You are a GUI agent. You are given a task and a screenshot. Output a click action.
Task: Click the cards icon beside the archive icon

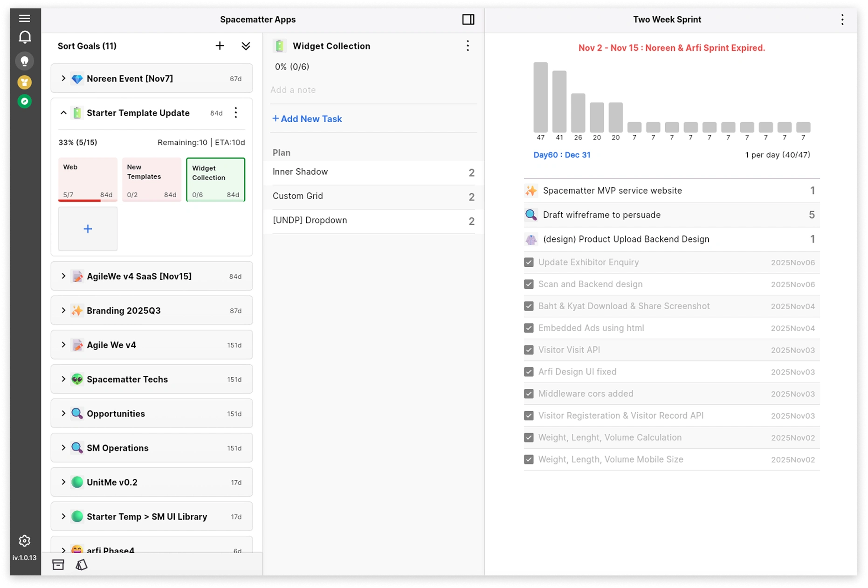tap(82, 565)
